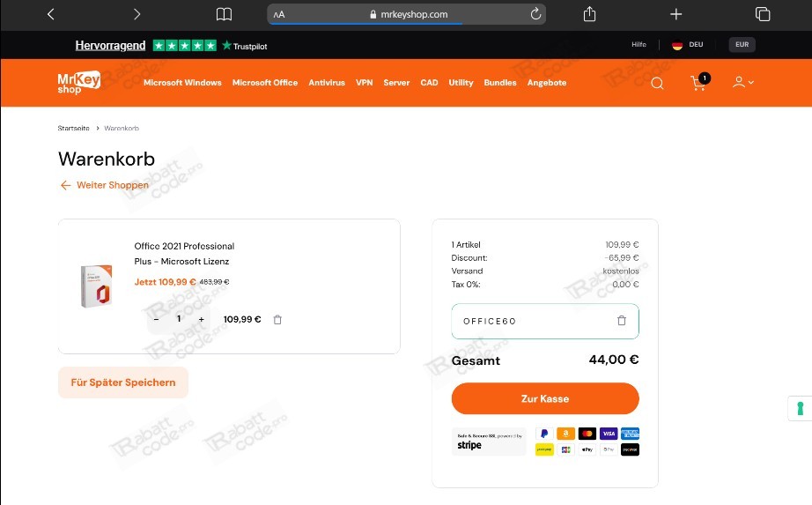812x505 pixels.
Task: Click Weiter Shoppen link
Action: pos(104,185)
